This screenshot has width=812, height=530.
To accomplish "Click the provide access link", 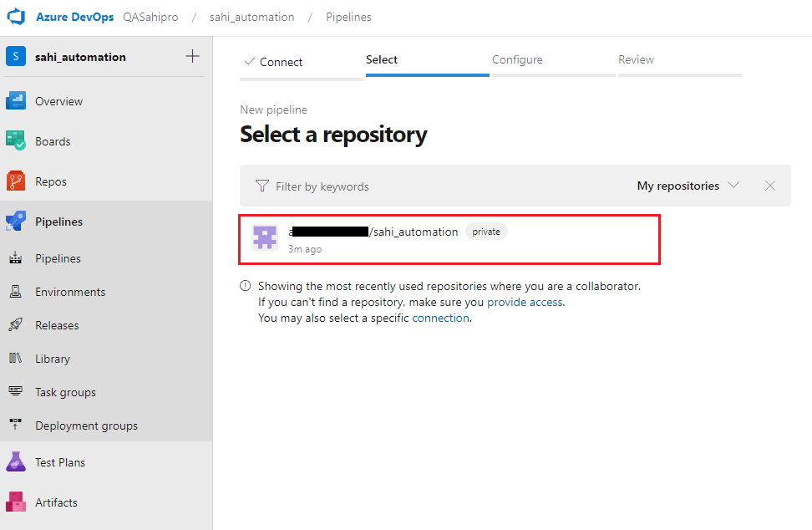I will click(525, 302).
